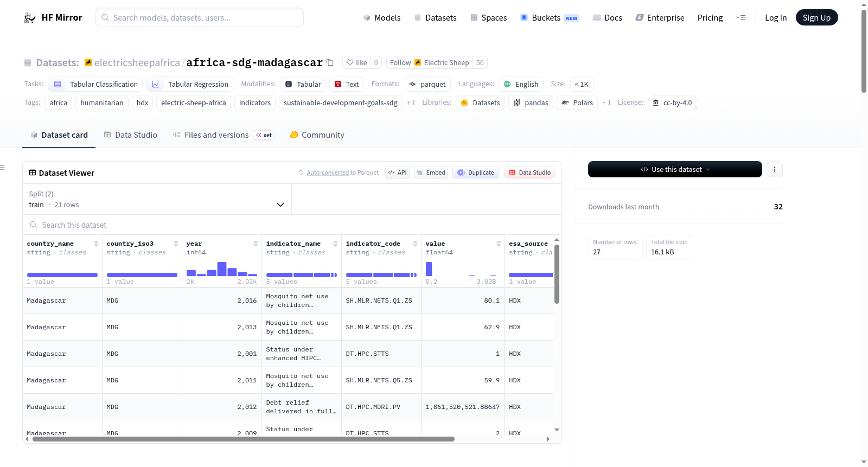Viewport: 868px width, 467px height.
Task: Click the value histogram distribution bars
Action: click(461, 269)
